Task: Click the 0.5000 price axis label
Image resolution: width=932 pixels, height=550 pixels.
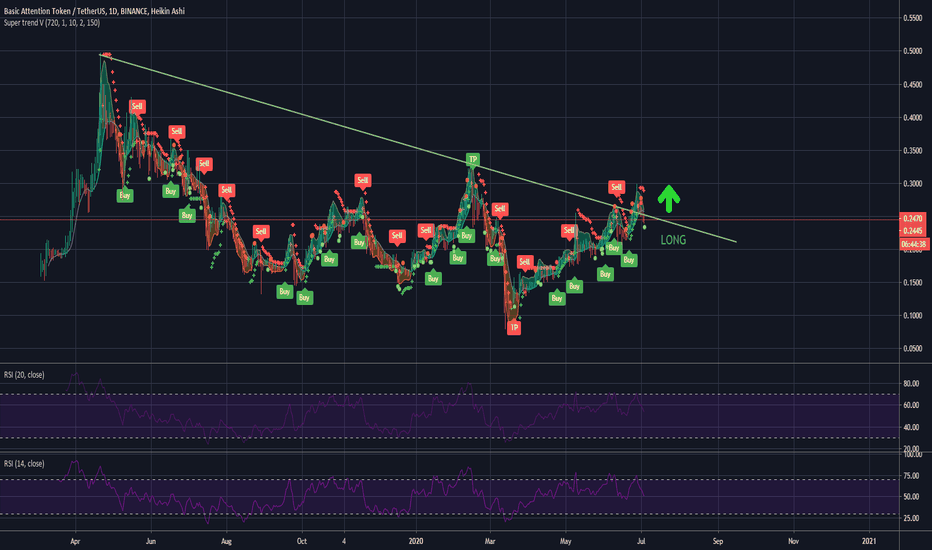Action: (x=912, y=51)
